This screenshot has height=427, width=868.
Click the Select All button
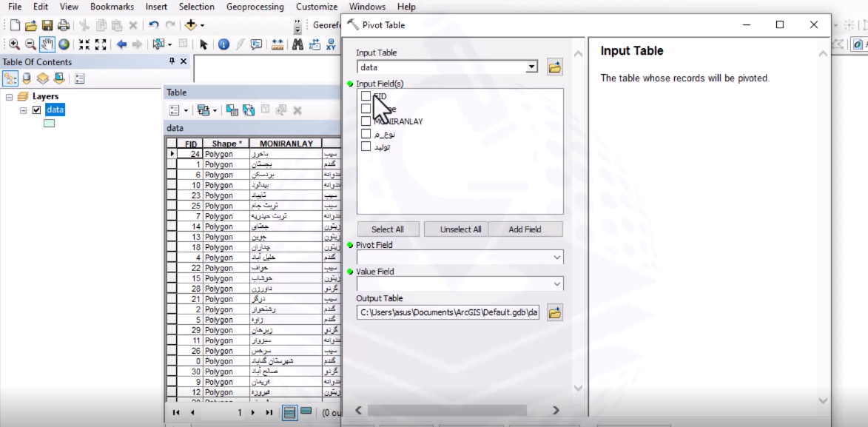388,229
